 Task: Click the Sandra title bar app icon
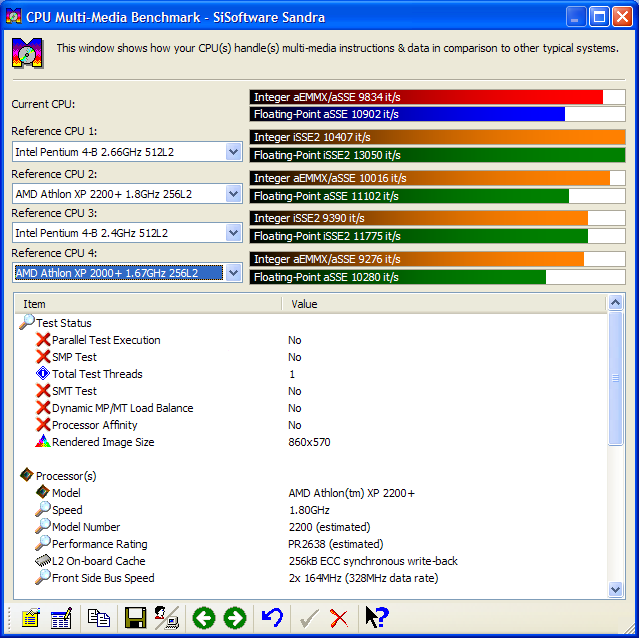[x=13, y=17]
